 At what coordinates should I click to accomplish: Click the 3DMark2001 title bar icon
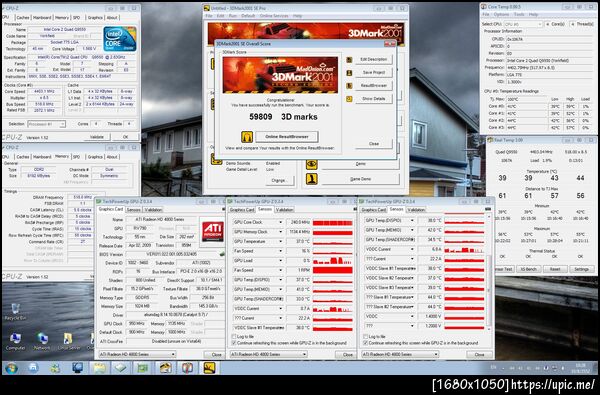pyautogui.click(x=207, y=8)
